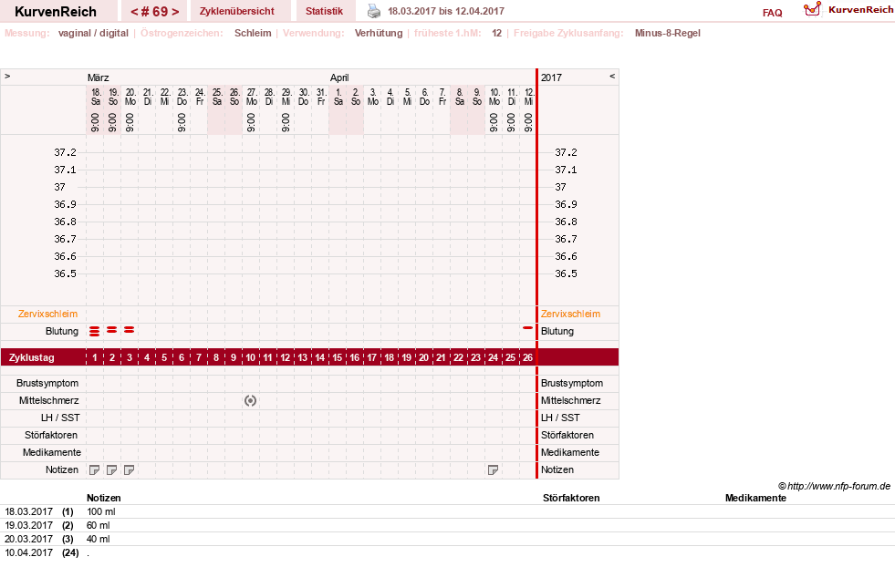Screen dimensions: 895x588
Task: Click the 37.2 temperature label on left axis
Action: point(65,152)
